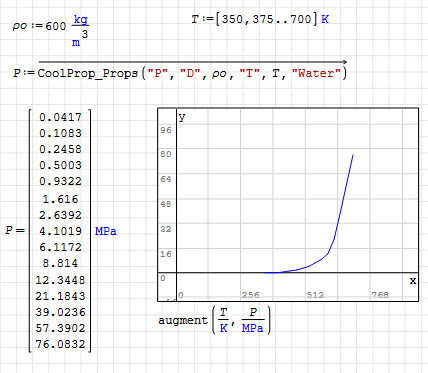Image resolution: width=428 pixels, height=373 pixels.
Task: Click the temperature range 350,375..700
Action: tap(266, 19)
